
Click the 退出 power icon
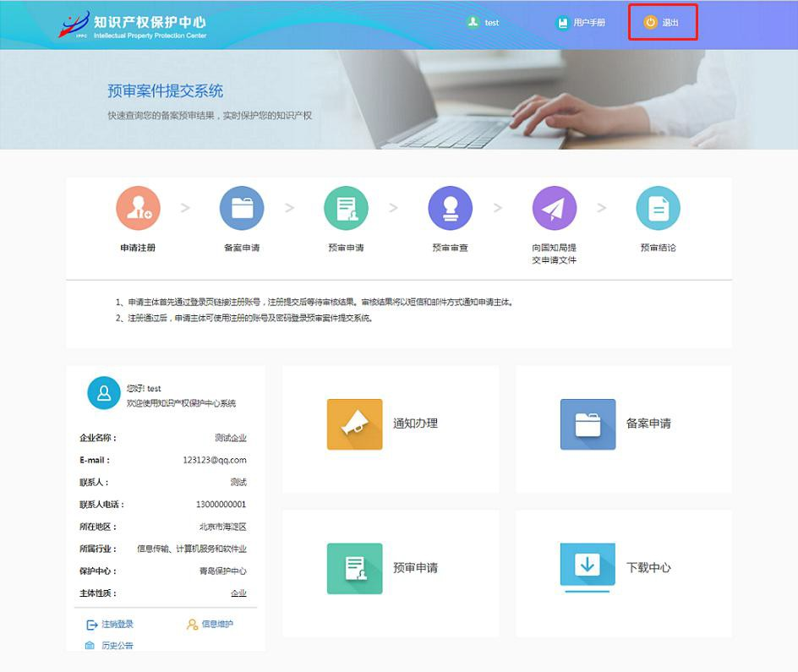649,24
